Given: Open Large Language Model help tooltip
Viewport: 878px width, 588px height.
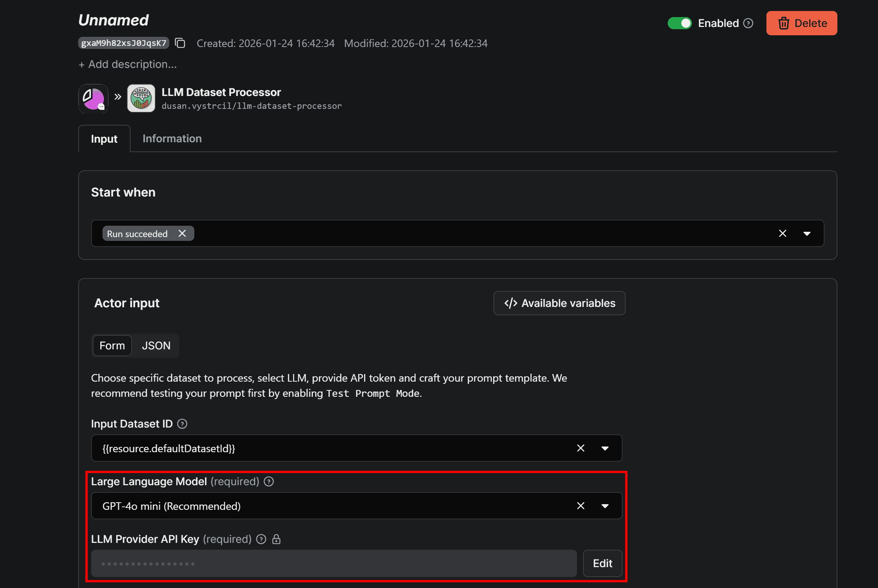Looking at the screenshot, I should tap(269, 482).
